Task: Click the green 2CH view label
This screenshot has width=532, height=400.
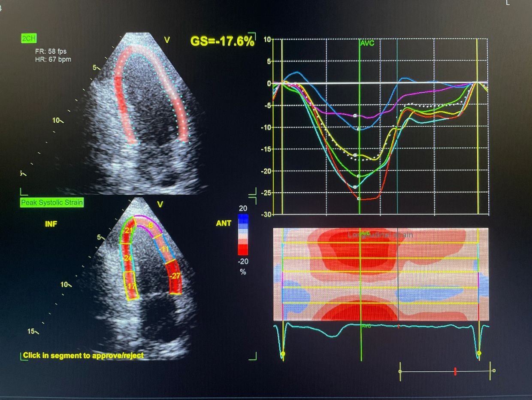Action: tap(29, 39)
